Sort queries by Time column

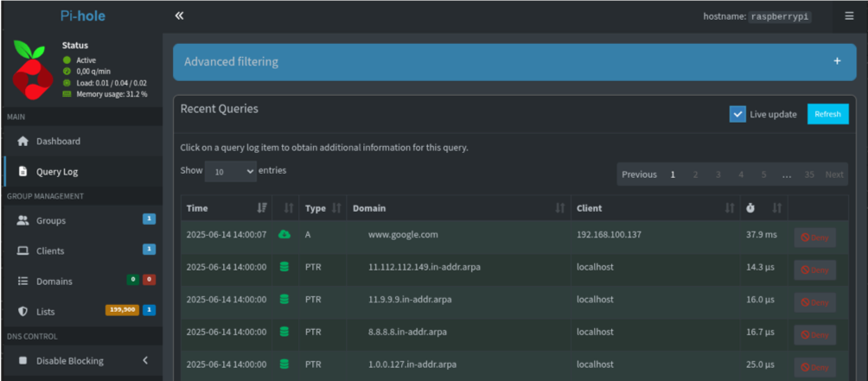[227, 208]
